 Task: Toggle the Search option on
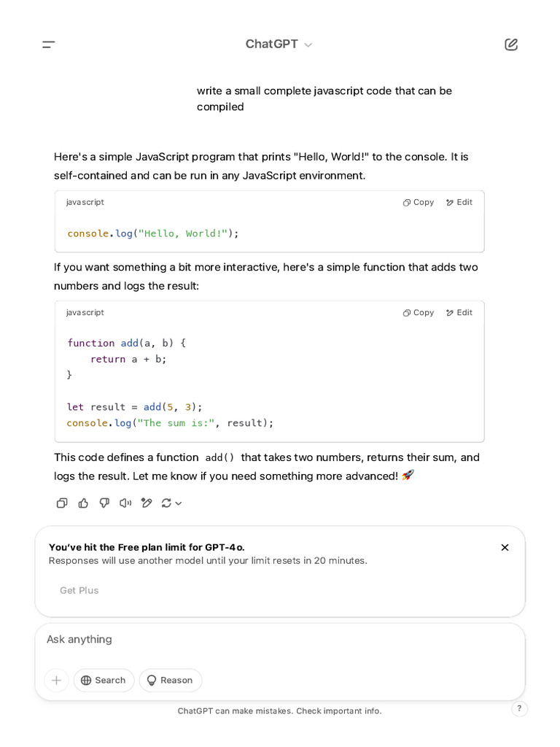pyautogui.click(x=104, y=680)
